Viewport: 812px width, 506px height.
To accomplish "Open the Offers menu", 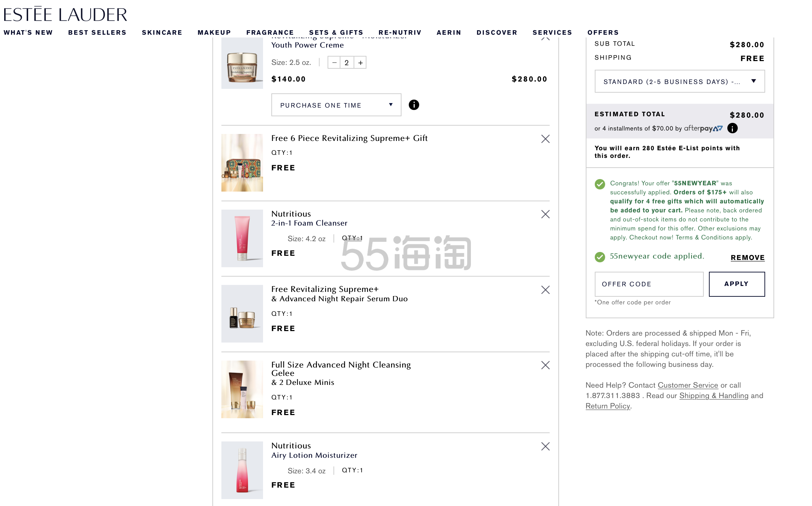I will tap(603, 32).
